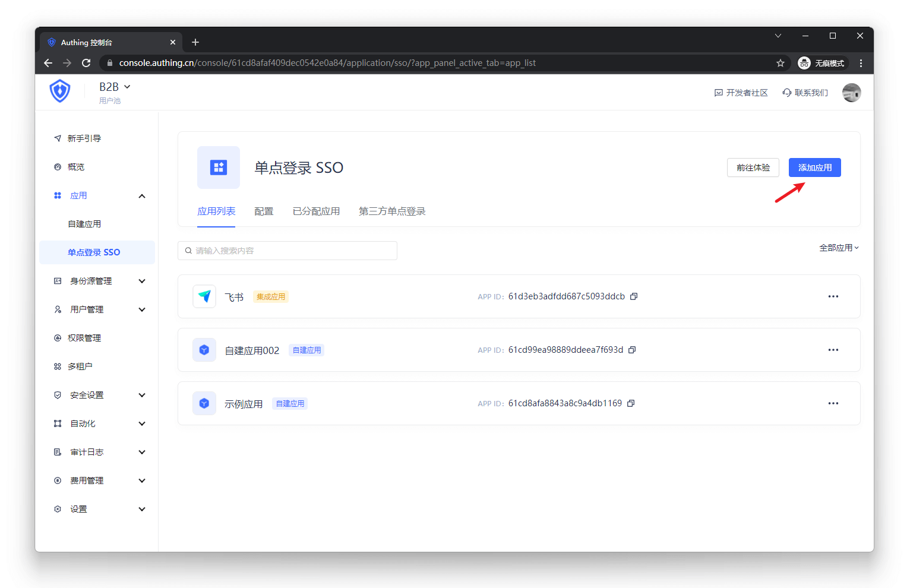The image size is (910, 588).
Task: Open the B2B user pool dropdown
Action: click(115, 87)
